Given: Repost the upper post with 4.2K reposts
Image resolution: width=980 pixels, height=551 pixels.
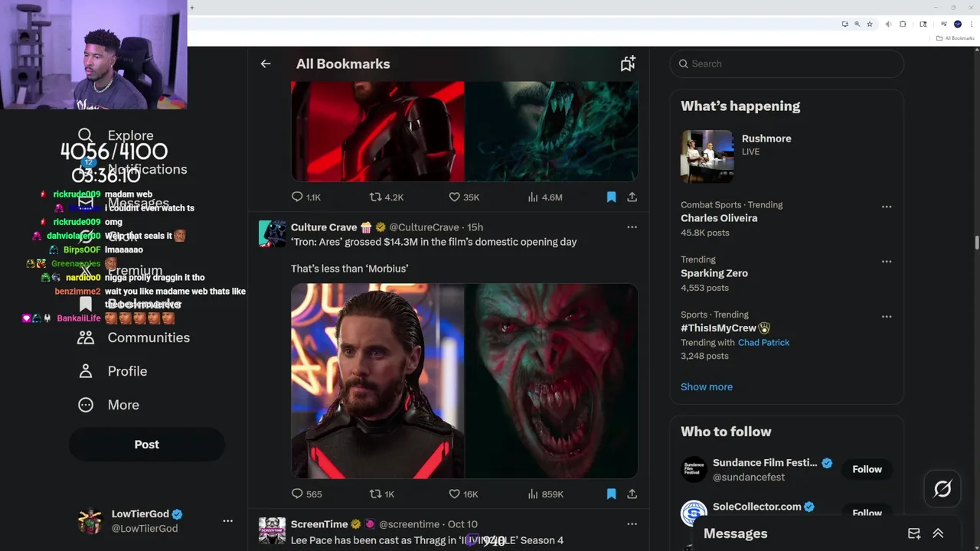Looking at the screenshot, I should coord(387,197).
